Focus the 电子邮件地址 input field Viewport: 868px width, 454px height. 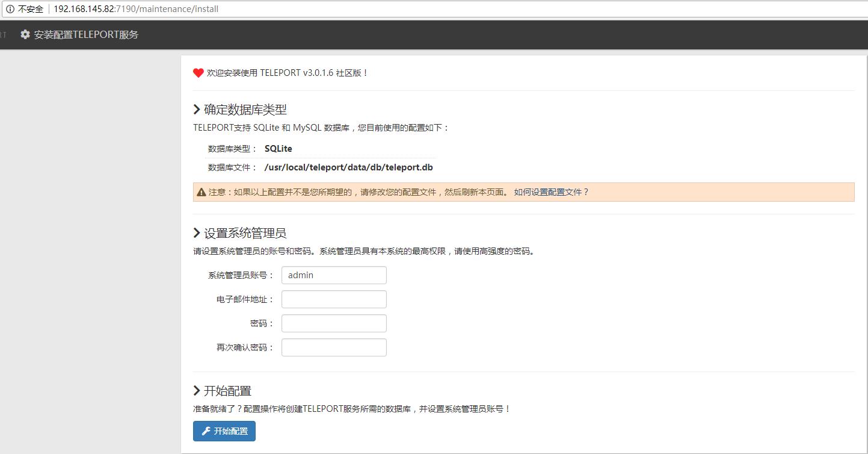coord(334,299)
